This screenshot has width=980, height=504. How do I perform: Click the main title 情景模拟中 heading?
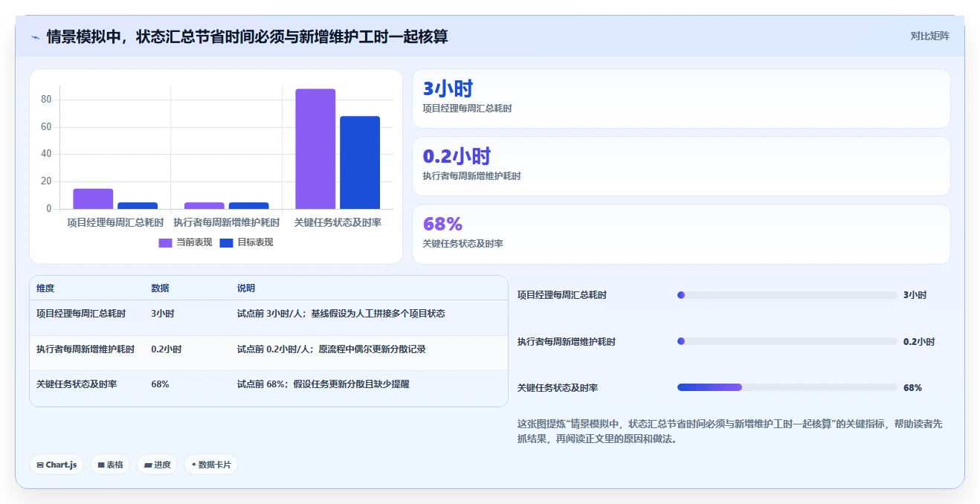tap(247, 36)
